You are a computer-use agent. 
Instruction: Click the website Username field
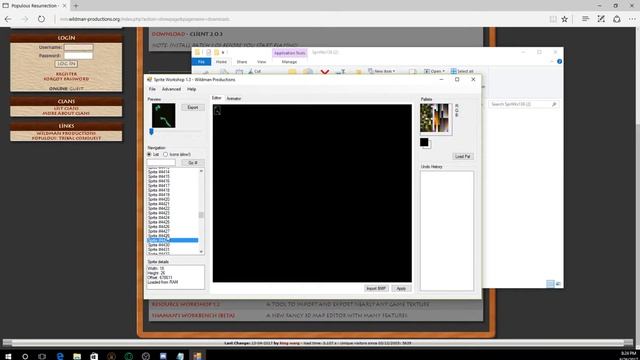[x=78, y=47]
